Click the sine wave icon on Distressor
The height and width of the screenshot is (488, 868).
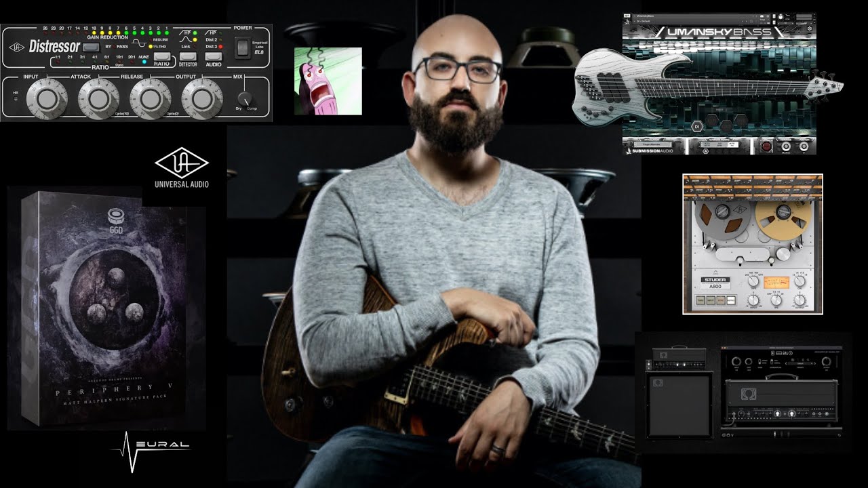pos(140,43)
